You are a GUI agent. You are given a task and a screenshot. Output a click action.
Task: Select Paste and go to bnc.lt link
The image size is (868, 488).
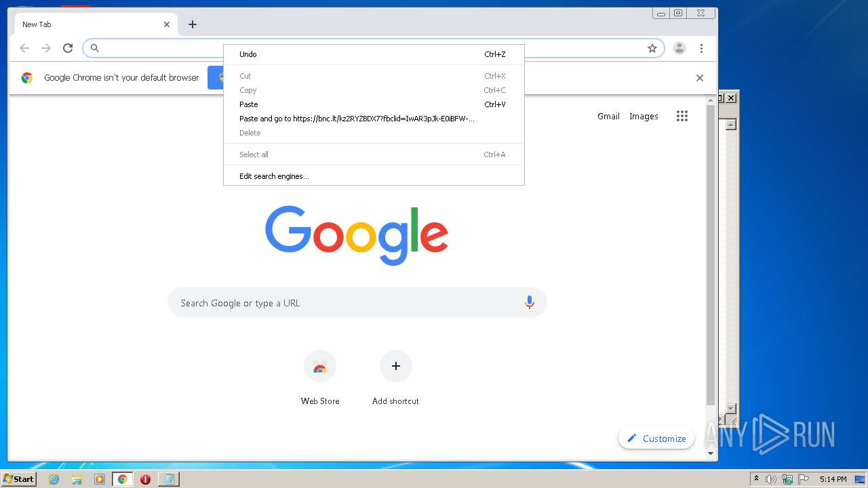374,119
